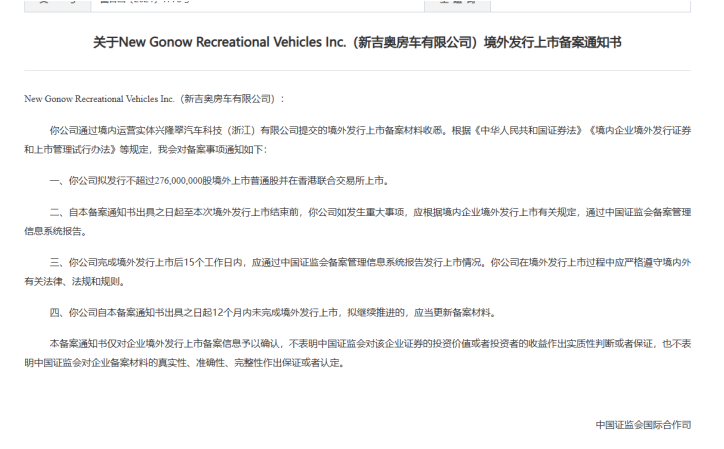The image size is (724, 449).
Task: Click the addressee line 'New Gonow Recreational Vehicles Inc.'
Action: pyautogui.click(x=154, y=99)
